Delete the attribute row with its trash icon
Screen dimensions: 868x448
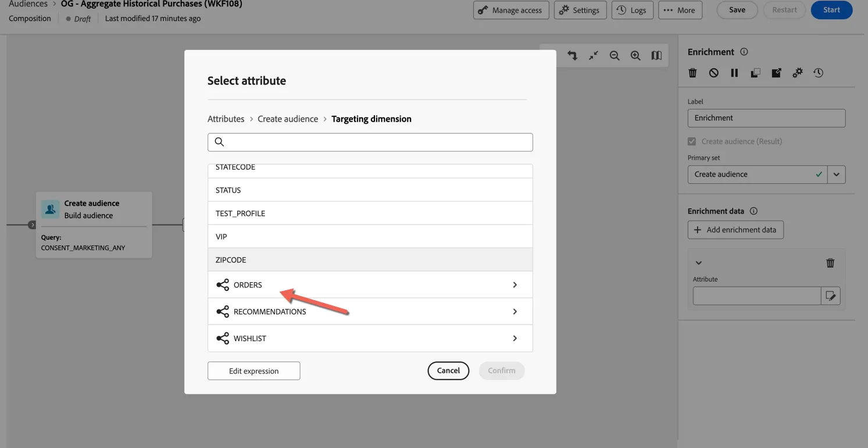tap(830, 263)
